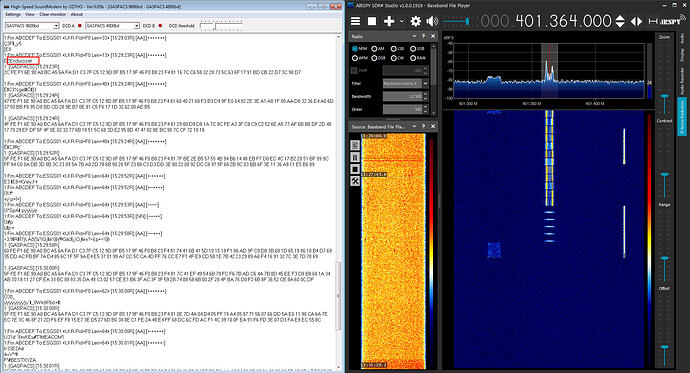Viewport: 690px width, 373px height.
Task: Select the DSB radio mode
Action: coord(378,58)
